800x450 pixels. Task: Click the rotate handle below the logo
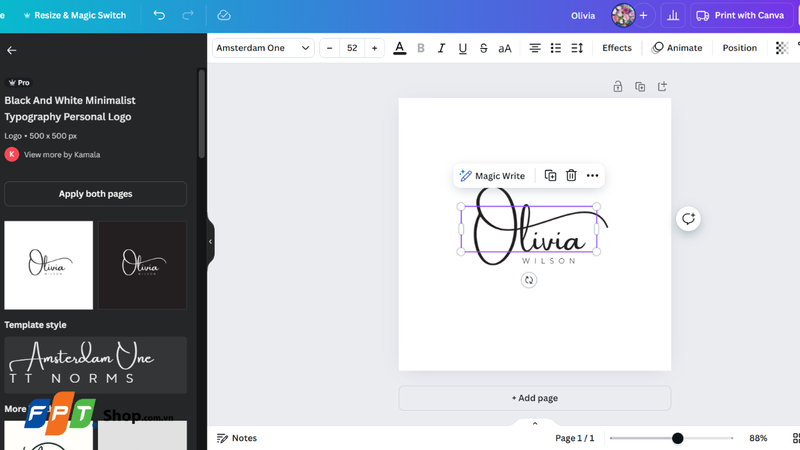click(529, 280)
